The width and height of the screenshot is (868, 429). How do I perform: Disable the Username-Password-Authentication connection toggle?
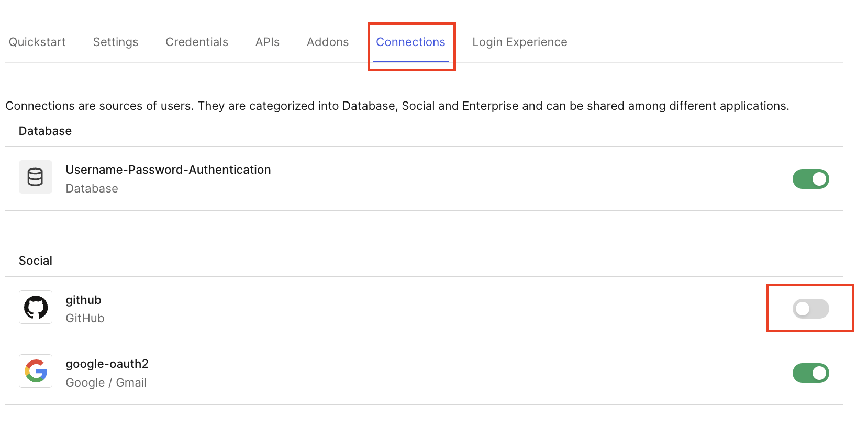click(810, 179)
